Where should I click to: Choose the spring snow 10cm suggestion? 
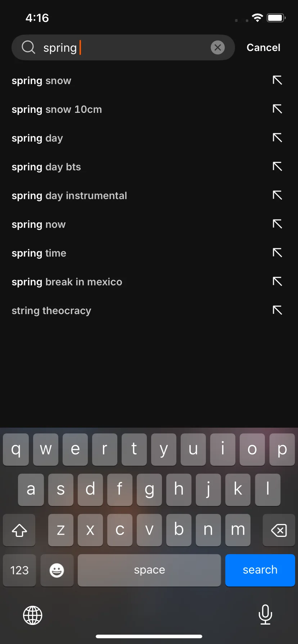(x=149, y=109)
